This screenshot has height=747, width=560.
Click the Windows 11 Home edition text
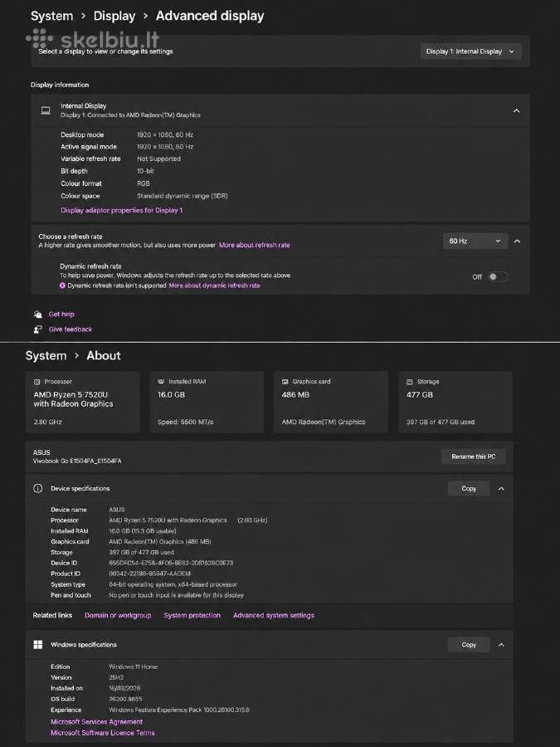(133, 666)
